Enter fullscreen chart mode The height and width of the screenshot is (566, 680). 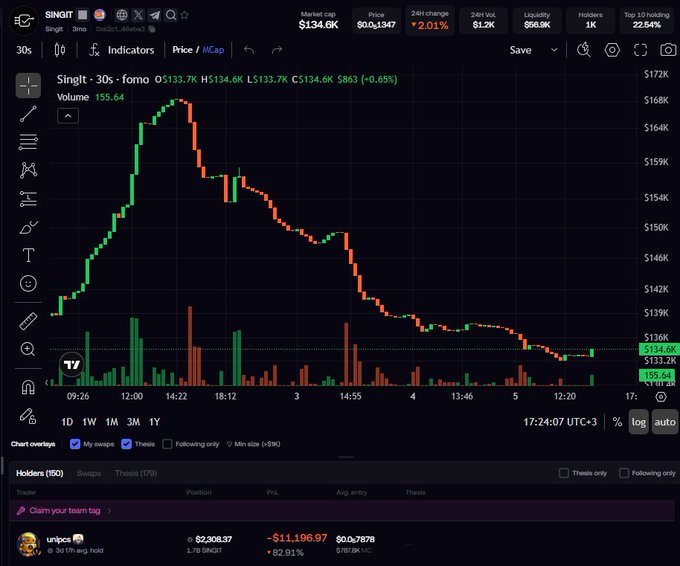click(640, 50)
